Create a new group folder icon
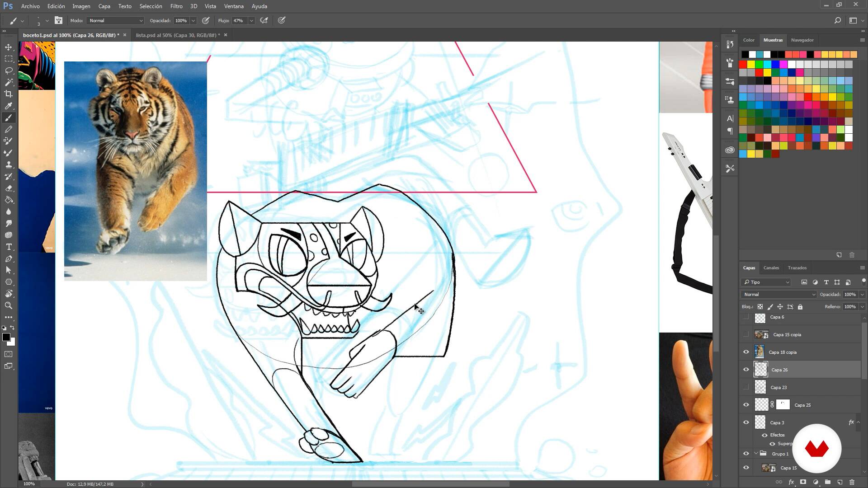Viewport: 868px width, 488px height. 827,482
